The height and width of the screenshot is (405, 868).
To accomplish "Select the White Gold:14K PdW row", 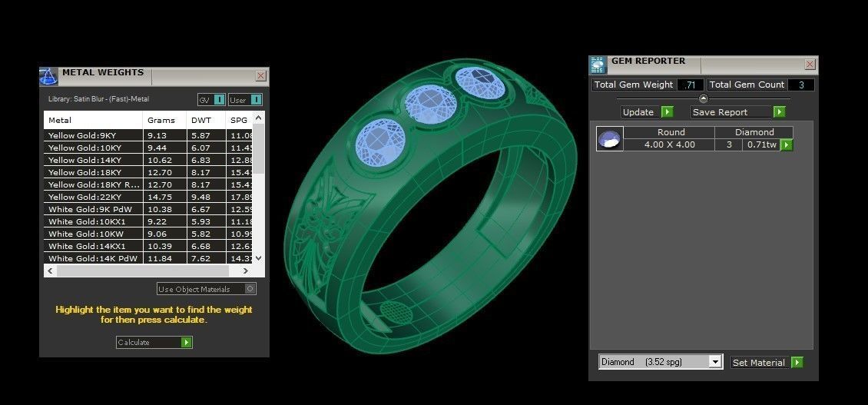I will pyautogui.click(x=147, y=258).
